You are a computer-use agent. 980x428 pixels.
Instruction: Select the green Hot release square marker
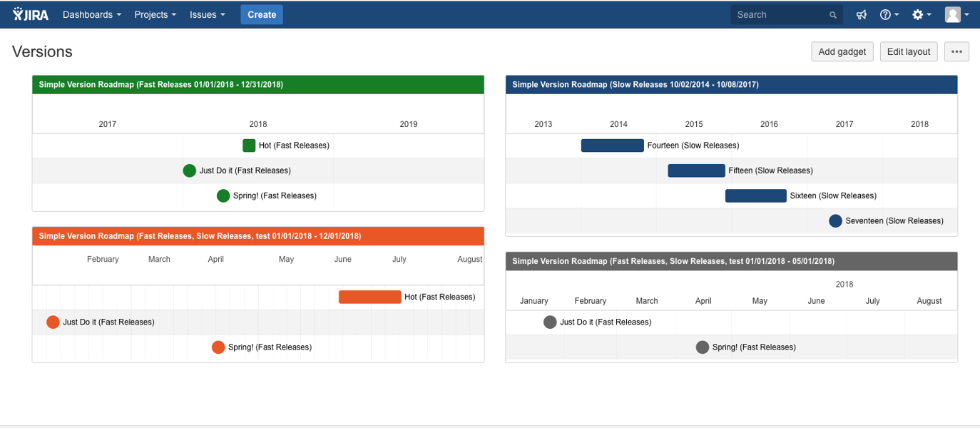click(249, 146)
